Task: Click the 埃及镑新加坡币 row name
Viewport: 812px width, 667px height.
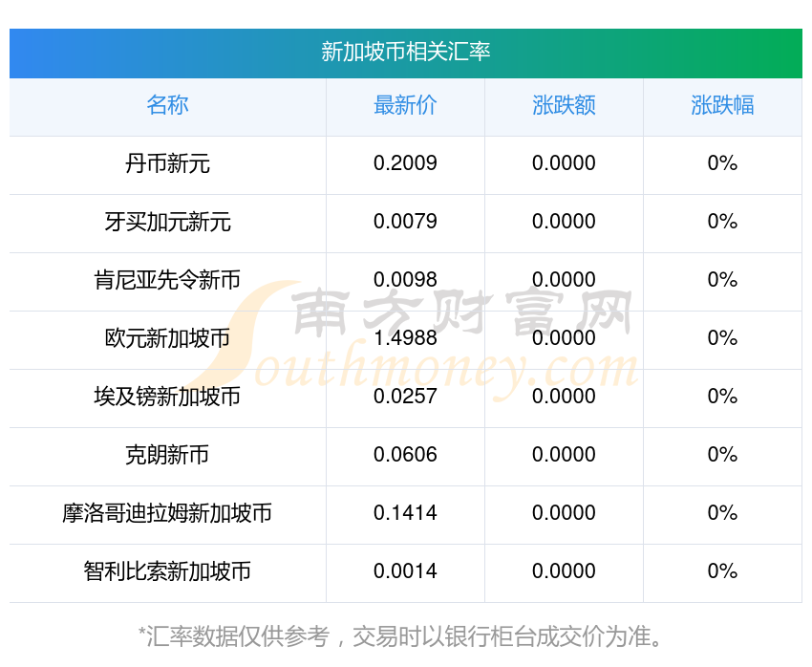Action: click(x=167, y=397)
